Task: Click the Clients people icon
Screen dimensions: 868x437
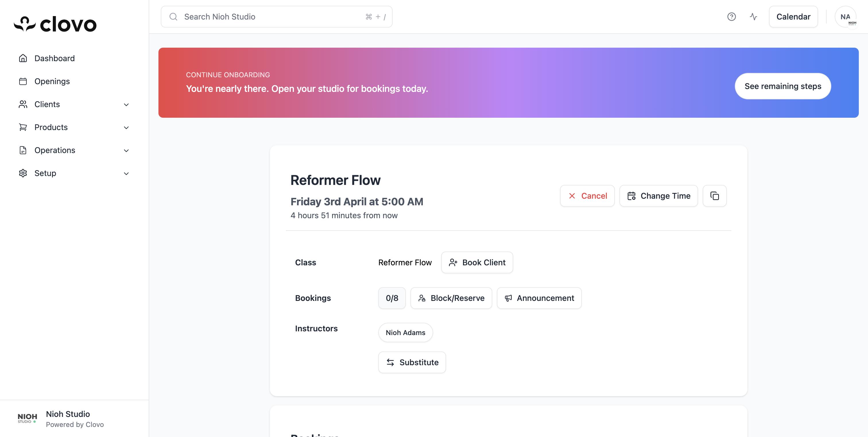Action: 23,104
